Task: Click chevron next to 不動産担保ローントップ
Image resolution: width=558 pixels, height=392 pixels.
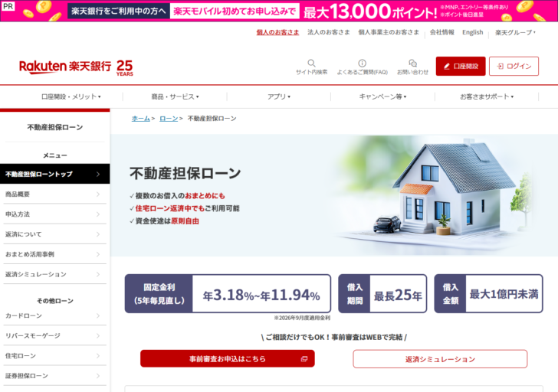Action: pos(98,174)
